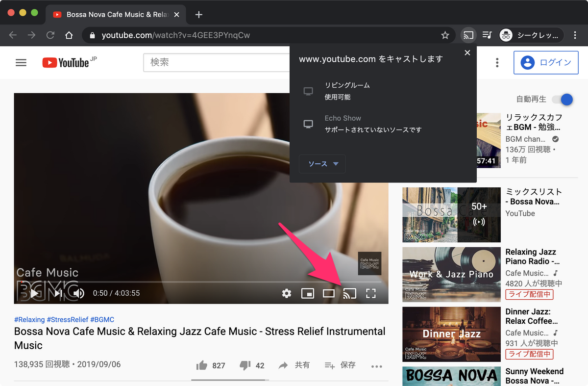This screenshot has width=588, height=386.
Task: Play the video
Action: click(34, 293)
